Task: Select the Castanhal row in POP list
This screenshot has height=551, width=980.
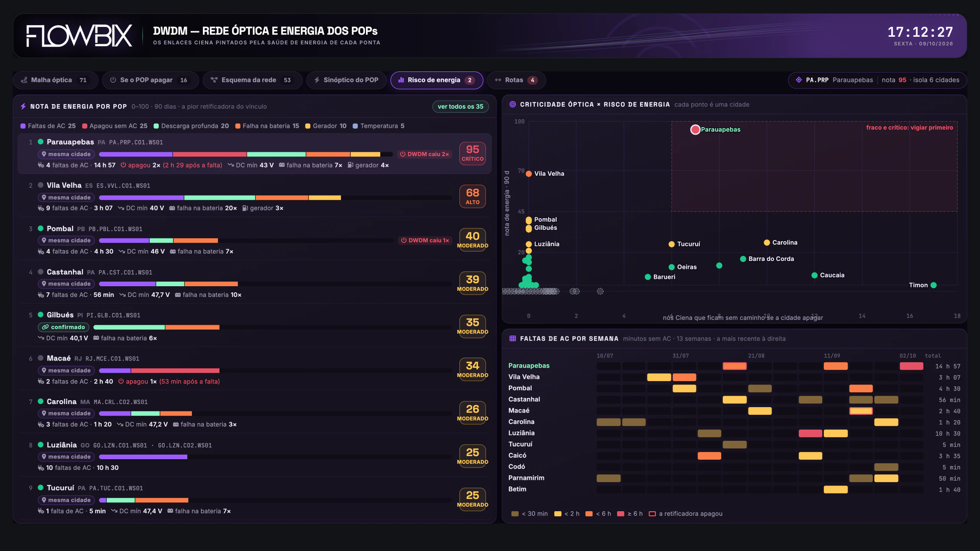Action: point(255,283)
